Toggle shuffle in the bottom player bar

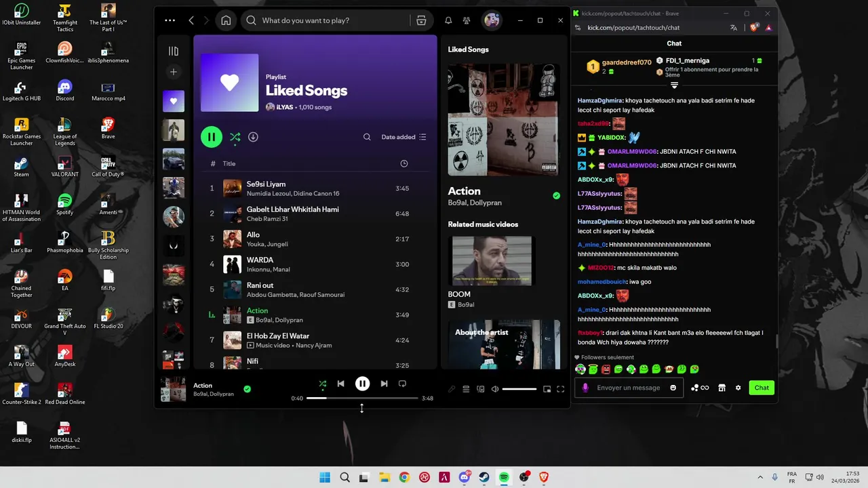click(x=323, y=384)
